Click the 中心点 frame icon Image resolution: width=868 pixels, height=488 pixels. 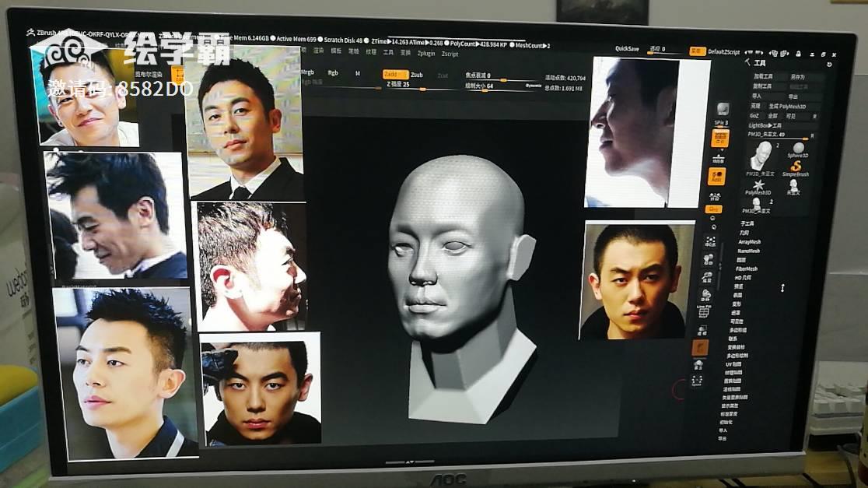pyautogui.click(x=710, y=241)
